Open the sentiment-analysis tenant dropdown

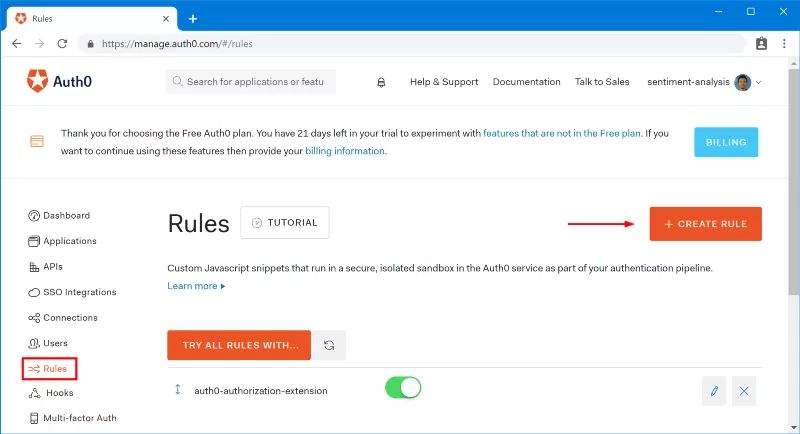coord(704,82)
